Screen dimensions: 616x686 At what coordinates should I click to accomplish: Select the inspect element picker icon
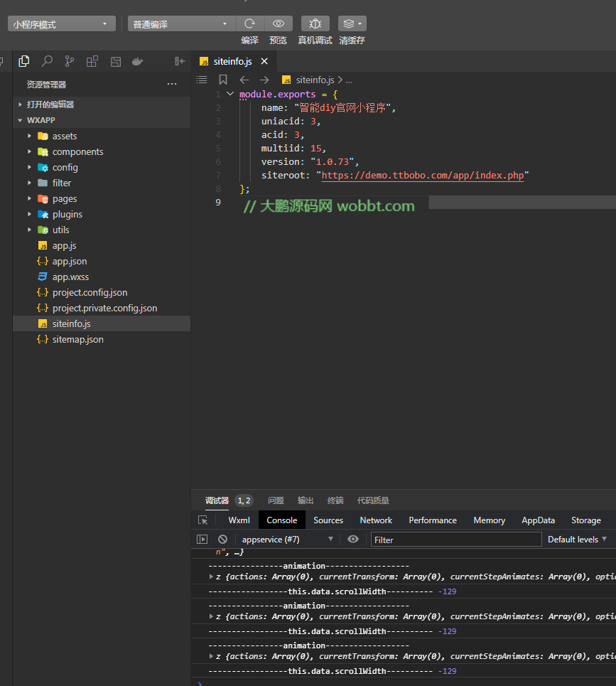pyautogui.click(x=203, y=520)
